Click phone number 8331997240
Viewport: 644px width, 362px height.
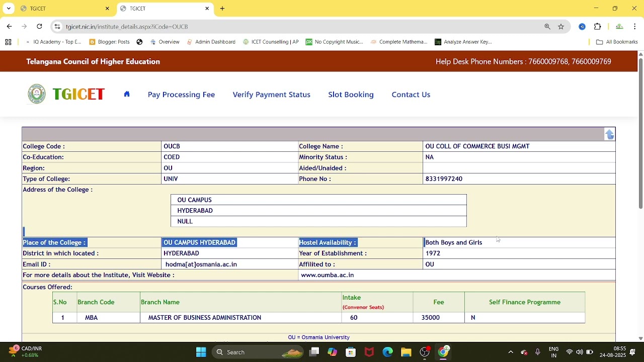click(x=444, y=179)
